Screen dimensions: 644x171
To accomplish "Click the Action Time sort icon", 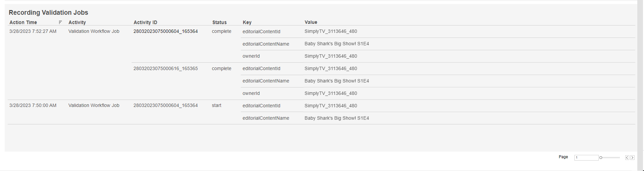I will coord(60,22).
